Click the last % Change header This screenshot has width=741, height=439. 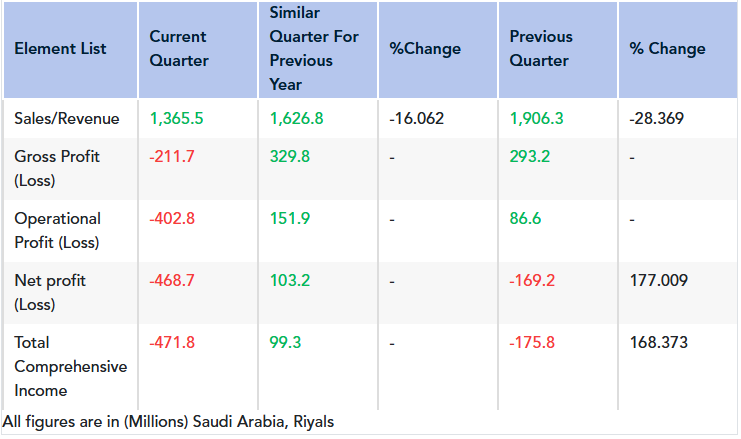(667, 49)
